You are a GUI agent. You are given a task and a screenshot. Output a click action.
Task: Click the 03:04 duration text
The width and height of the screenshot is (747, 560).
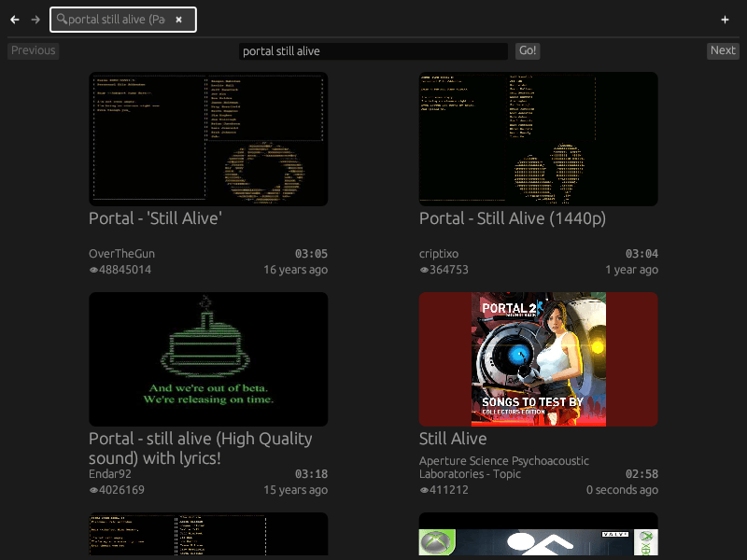pyautogui.click(x=641, y=254)
